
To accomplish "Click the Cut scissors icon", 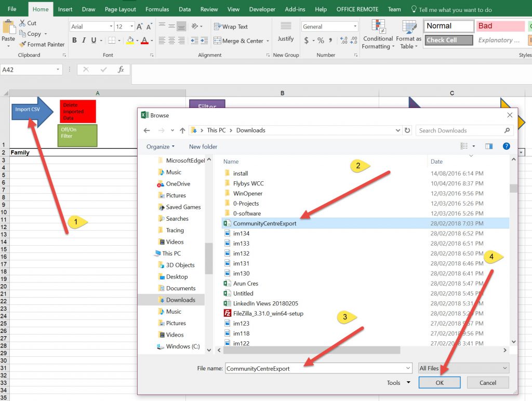I will pyautogui.click(x=23, y=23).
